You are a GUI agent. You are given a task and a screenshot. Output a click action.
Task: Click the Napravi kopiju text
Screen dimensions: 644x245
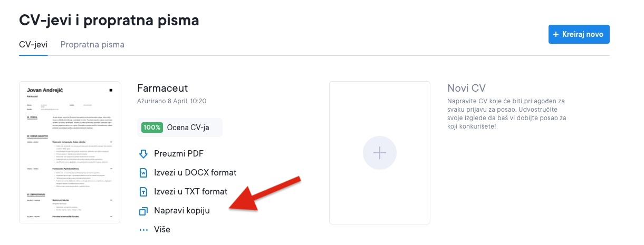tap(182, 211)
